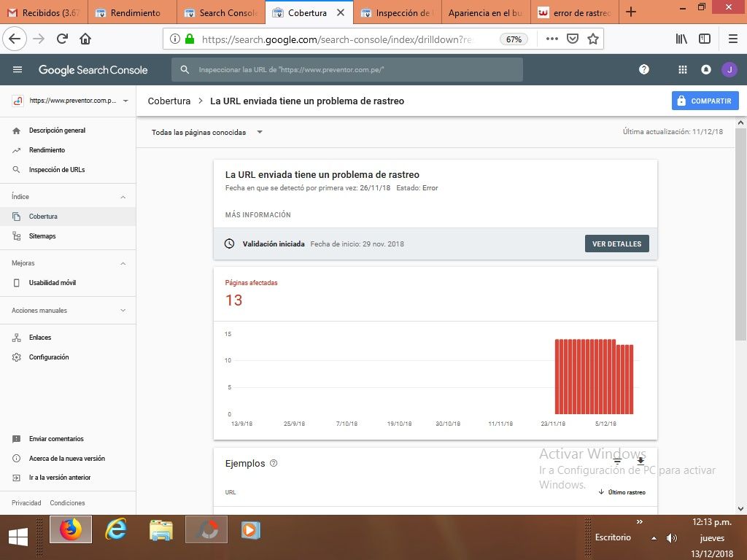Click Enviar comentarios in sidebar
747x560 pixels.
[68, 439]
